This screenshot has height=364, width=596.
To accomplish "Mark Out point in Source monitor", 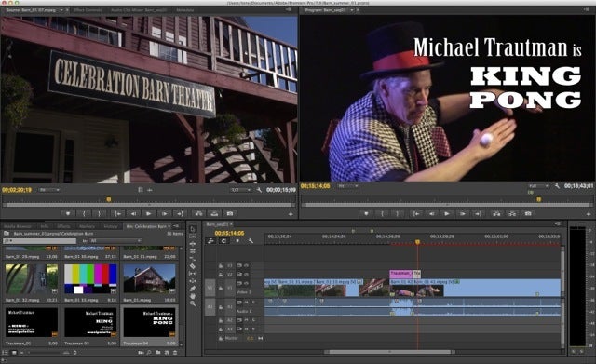I will [x=100, y=214].
